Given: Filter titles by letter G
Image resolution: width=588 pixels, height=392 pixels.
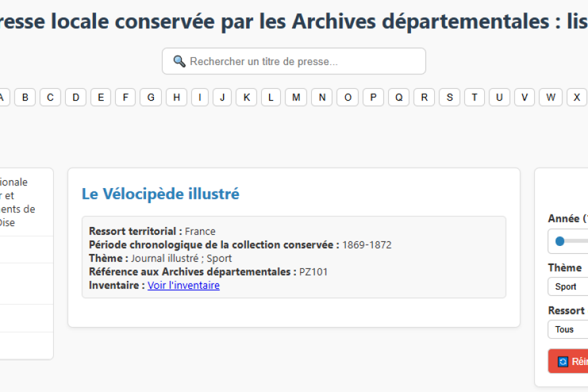Looking at the screenshot, I should tap(151, 97).
